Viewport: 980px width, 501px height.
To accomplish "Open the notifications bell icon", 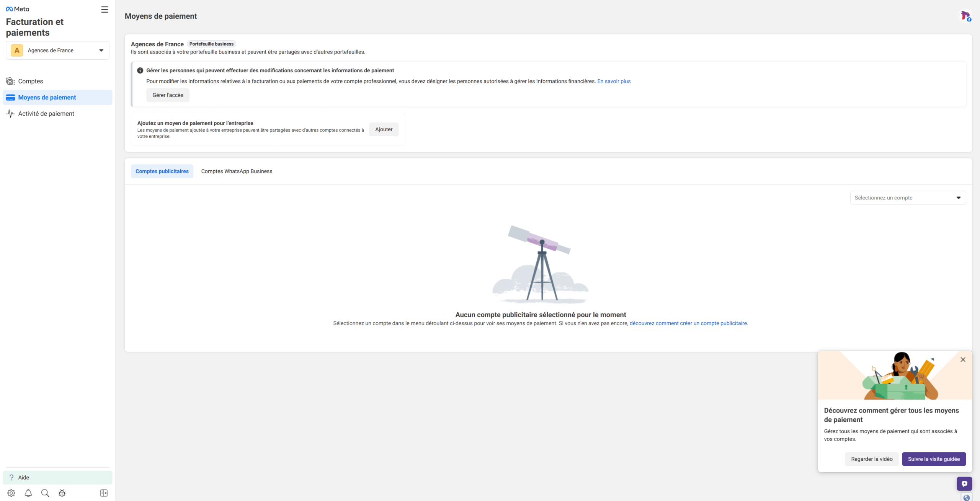I will (x=28, y=493).
